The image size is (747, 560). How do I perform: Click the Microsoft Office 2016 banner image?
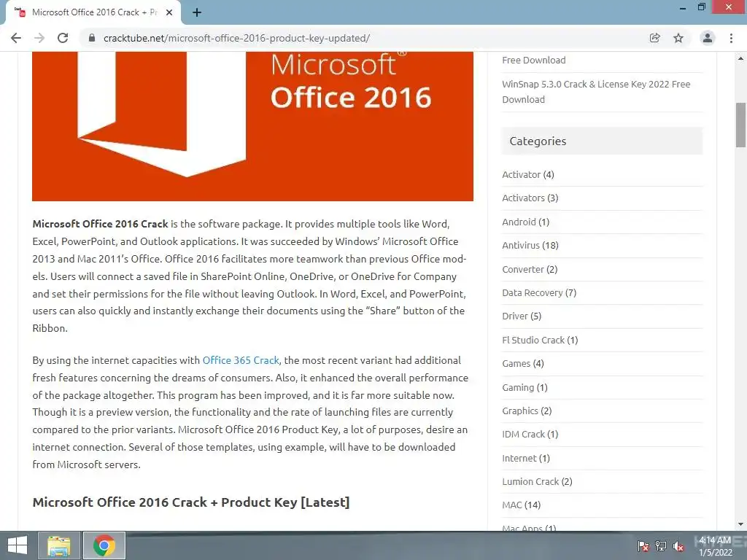pos(252,126)
